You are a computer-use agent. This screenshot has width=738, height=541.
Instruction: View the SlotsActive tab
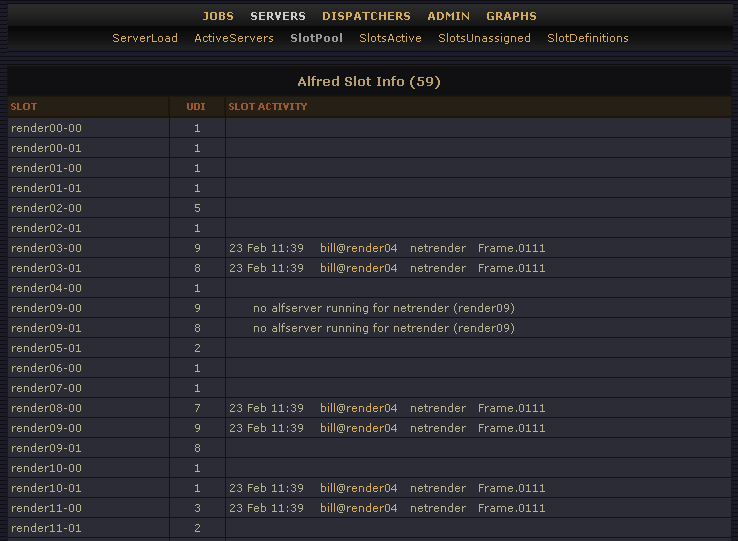tap(390, 38)
